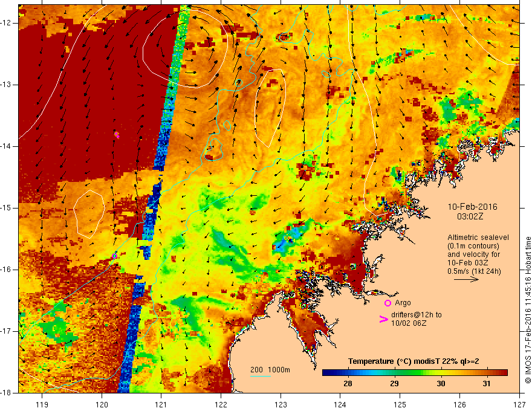This screenshot has width=532, height=411.
Task: Click the latitude label -12
Action: pyautogui.click(x=6, y=23)
